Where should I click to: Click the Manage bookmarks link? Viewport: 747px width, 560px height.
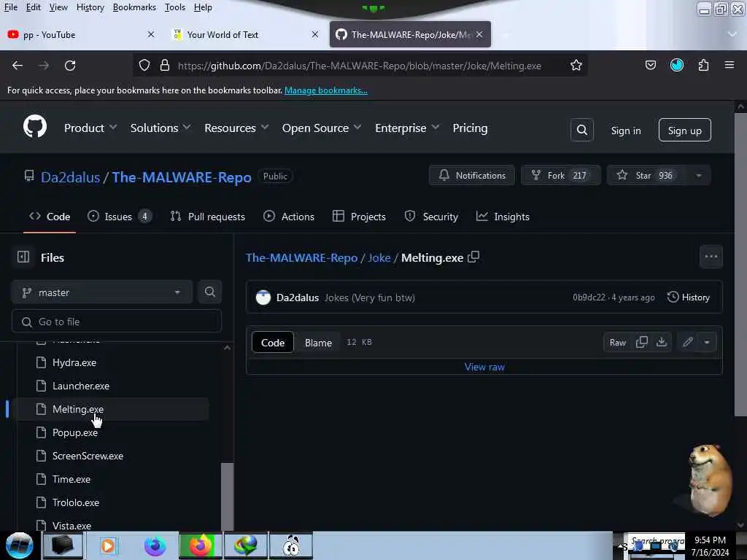[326, 90]
